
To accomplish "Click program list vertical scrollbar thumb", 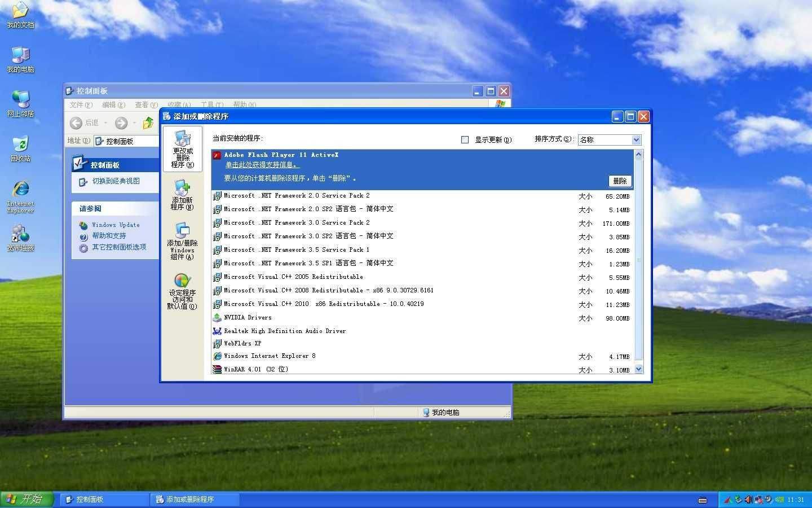I will click(x=638, y=260).
